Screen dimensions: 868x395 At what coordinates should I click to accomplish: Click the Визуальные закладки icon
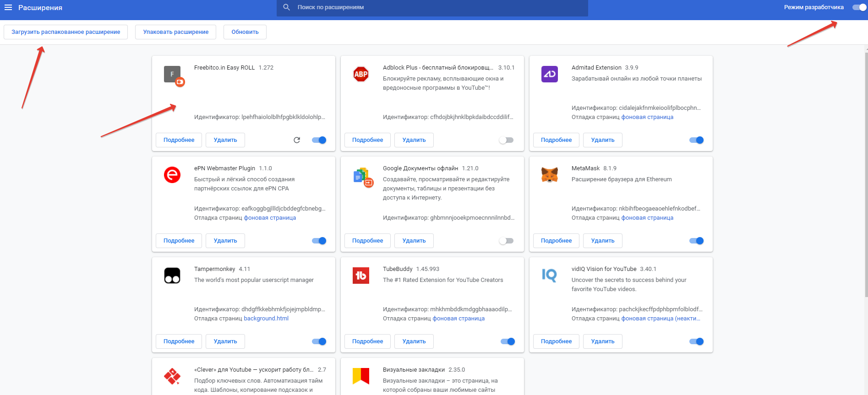click(361, 376)
